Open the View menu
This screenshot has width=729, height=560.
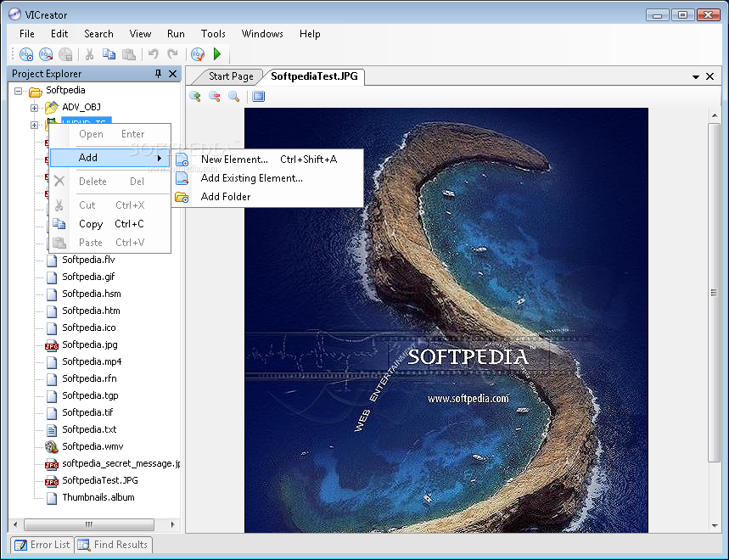click(x=140, y=34)
